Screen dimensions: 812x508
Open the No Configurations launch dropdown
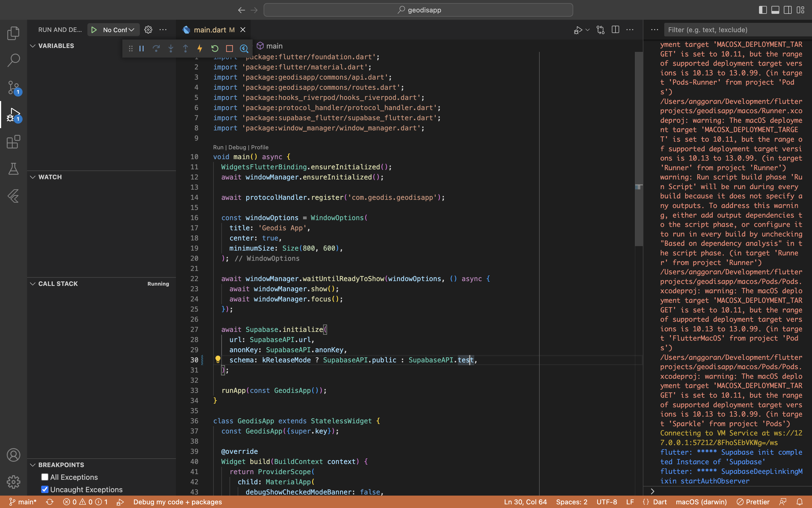pyautogui.click(x=119, y=30)
